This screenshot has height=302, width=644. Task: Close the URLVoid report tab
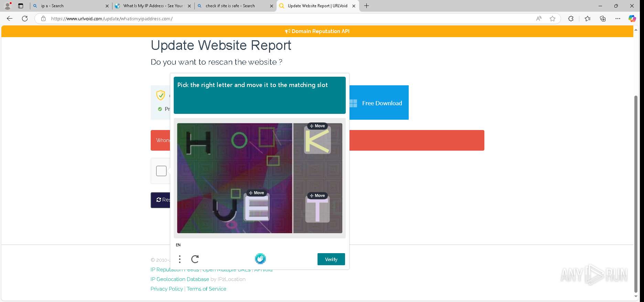[x=354, y=6]
